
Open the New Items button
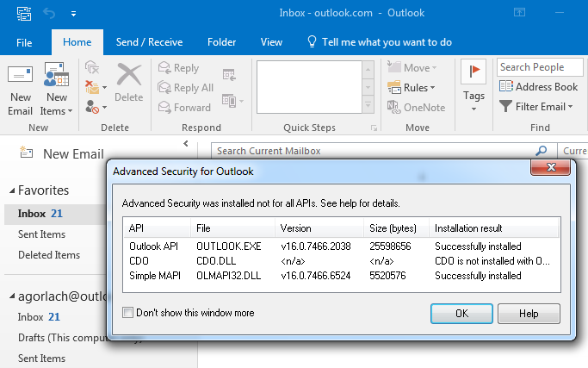pyautogui.click(x=56, y=90)
